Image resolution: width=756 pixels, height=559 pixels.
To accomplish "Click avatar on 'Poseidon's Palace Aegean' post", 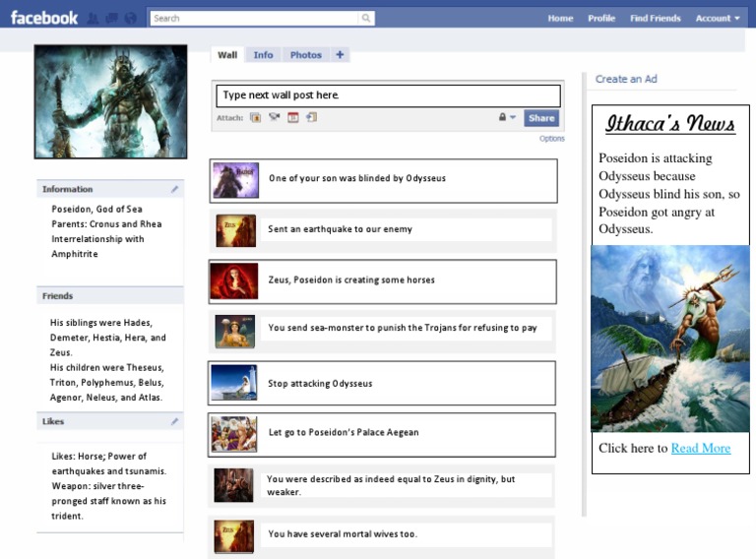I will point(234,434).
